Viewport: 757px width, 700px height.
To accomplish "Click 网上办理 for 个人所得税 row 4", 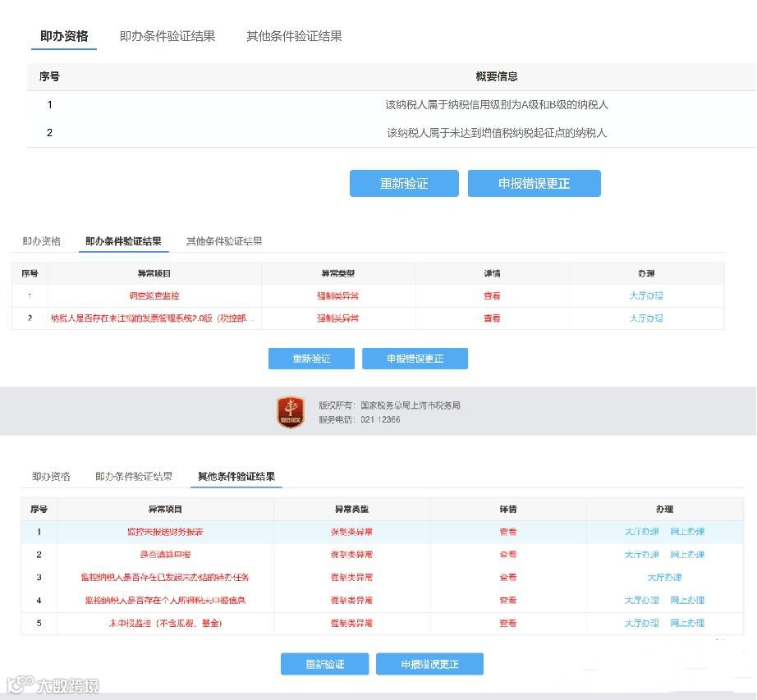I will click(x=687, y=600).
